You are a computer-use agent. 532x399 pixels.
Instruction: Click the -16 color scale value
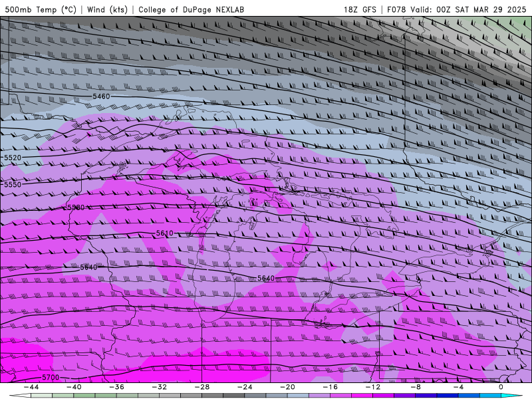[330, 387]
